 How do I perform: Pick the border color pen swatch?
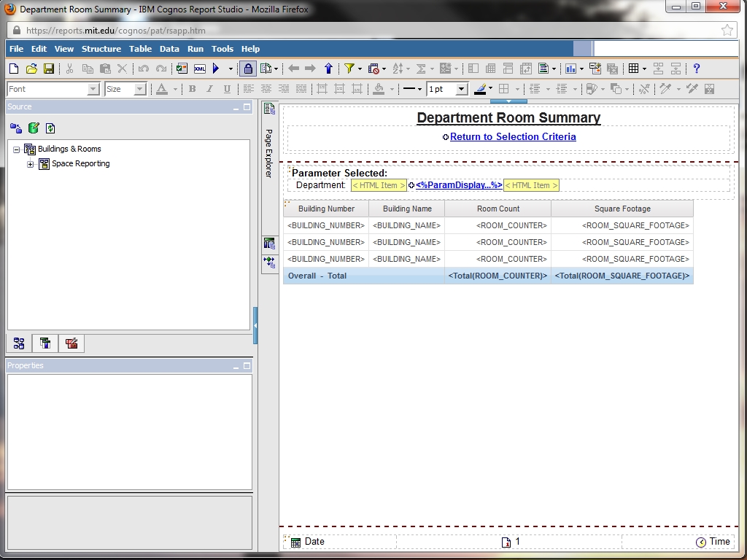click(480, 89)
